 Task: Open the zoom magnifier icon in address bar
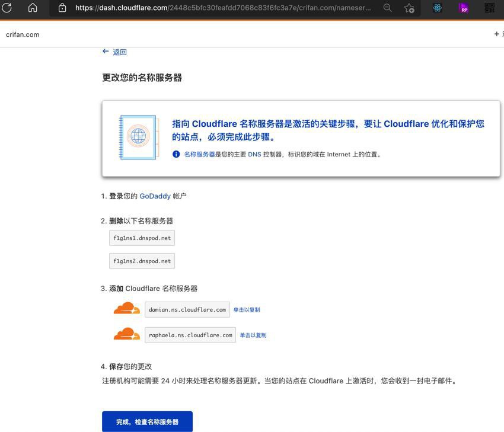(388, 8)
